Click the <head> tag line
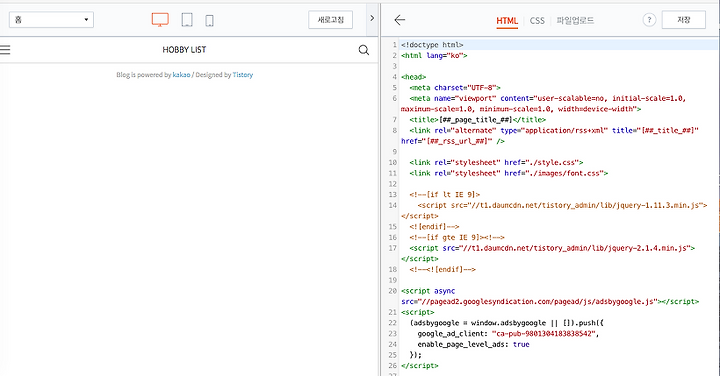 tap(414, 77)
